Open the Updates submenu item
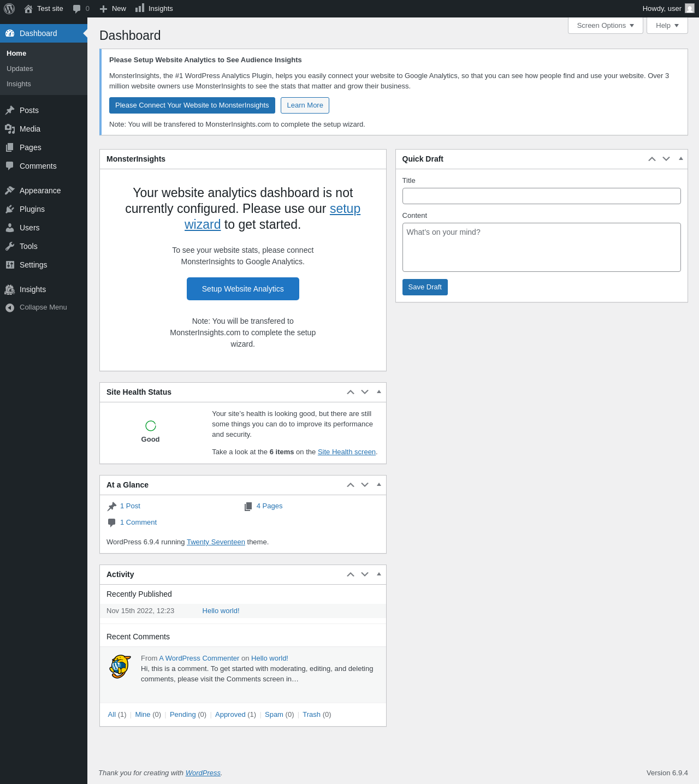Viewport: 699px width, 784px height. coord(20,69)
